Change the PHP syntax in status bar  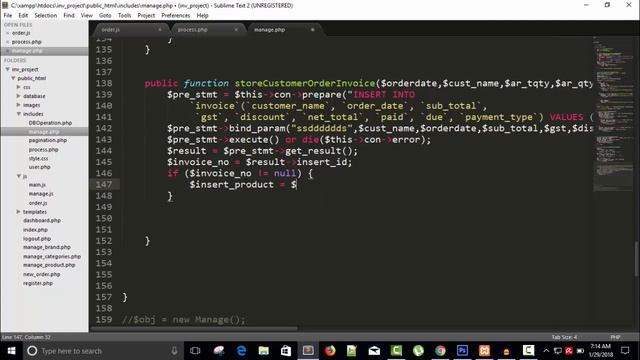(x=615, y=337)
